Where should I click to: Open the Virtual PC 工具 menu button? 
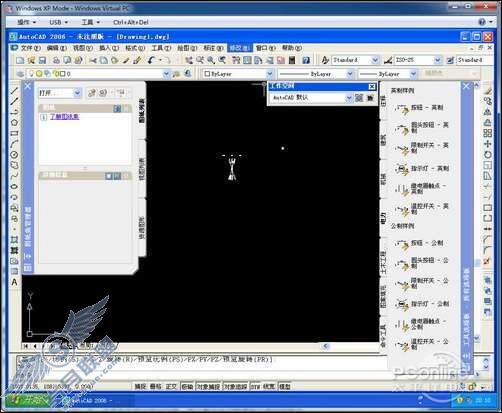pos(90,22)
